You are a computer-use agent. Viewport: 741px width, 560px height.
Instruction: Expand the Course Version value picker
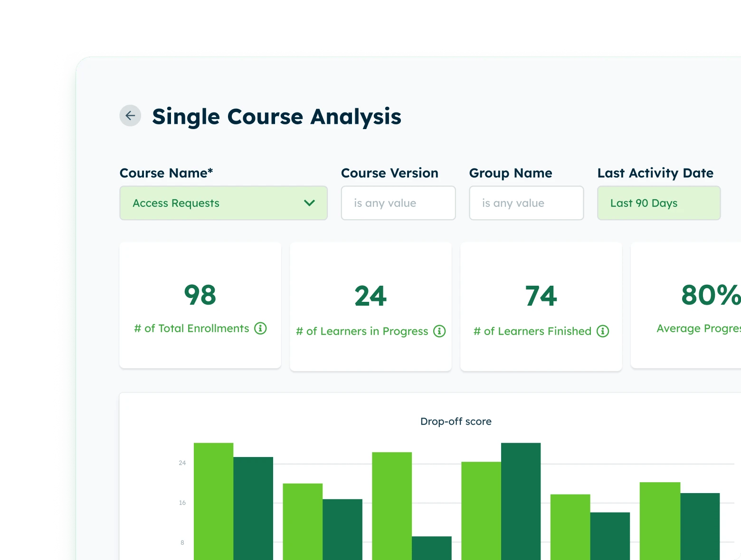[x=398, y=203]
